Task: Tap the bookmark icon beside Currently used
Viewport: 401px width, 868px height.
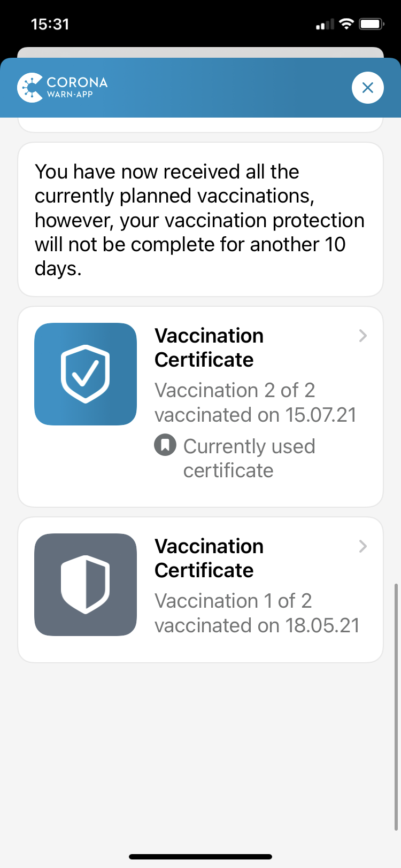Action: [x=165, y=445]
